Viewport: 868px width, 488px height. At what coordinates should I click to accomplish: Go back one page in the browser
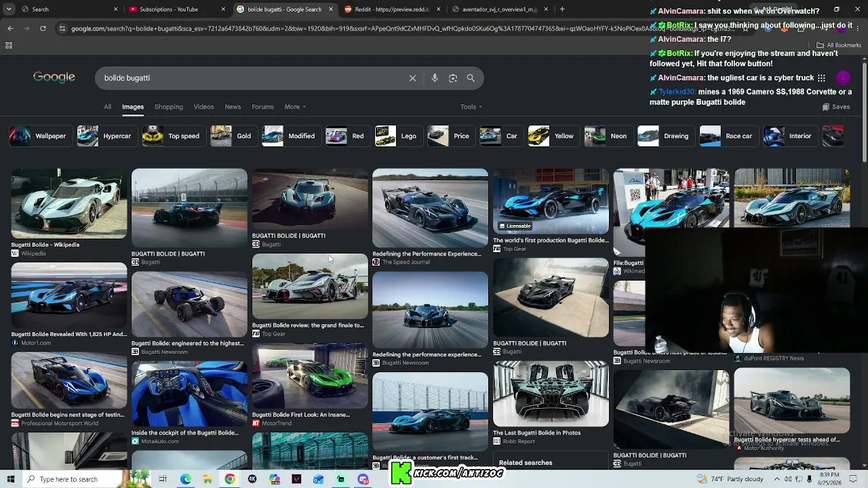(10, 28)
